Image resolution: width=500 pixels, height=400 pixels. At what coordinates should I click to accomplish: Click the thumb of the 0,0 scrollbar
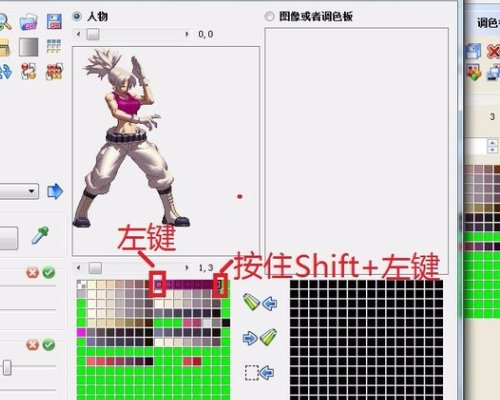click(x=93, y=34)
